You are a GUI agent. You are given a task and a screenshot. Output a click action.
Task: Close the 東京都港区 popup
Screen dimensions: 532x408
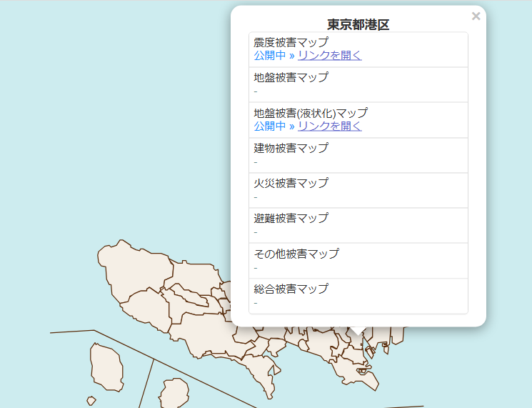tap(476, 16)
